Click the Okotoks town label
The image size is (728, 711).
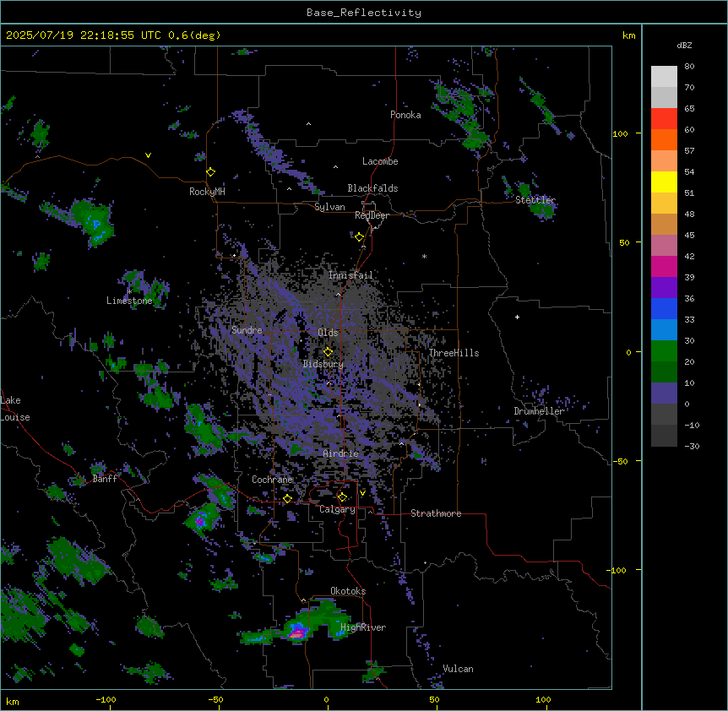348,591
